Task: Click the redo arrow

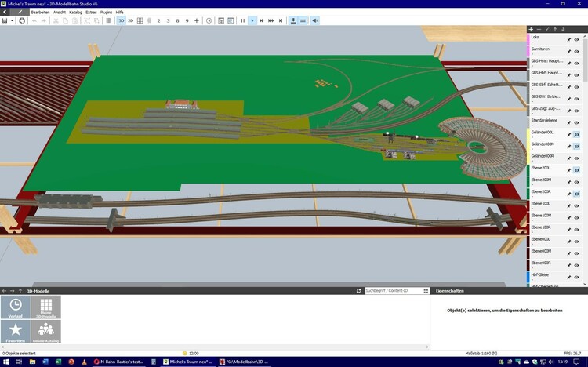Action: (44, 20)
